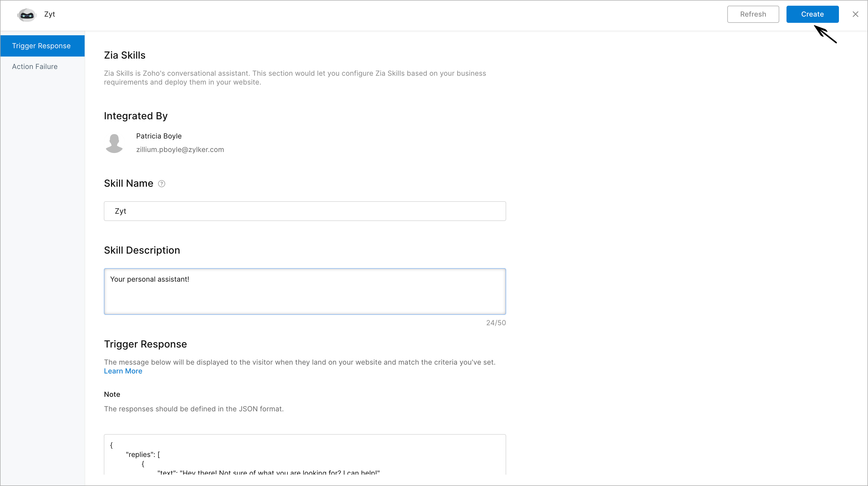Image resolution: width=868 pixels, height=486 pixels.
Task: Click the Zia Skills heading
Action: click(x=125, y=55)
